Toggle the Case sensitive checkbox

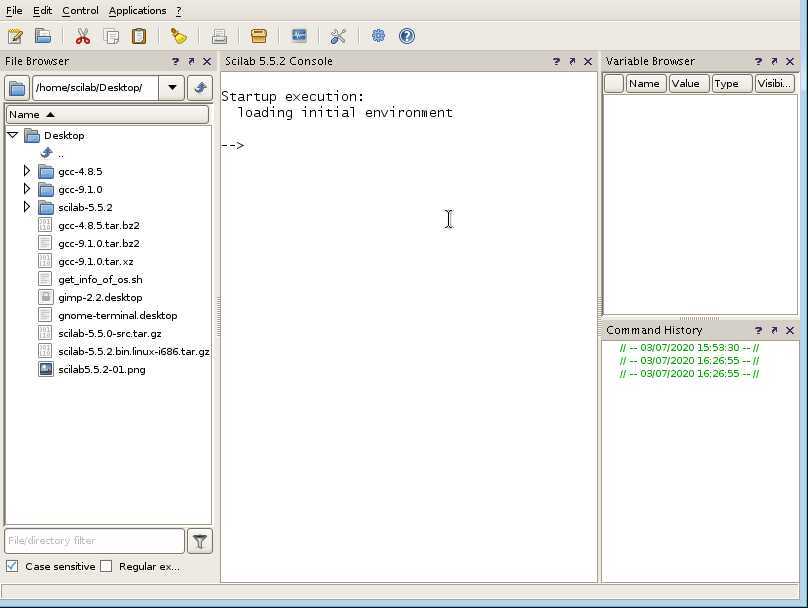coord(12,566)
